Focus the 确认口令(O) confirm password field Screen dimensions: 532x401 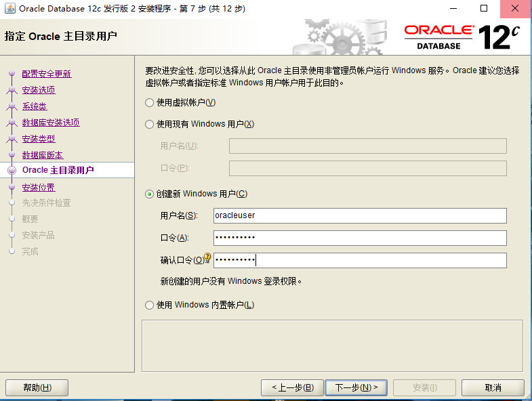pos(360,260)
